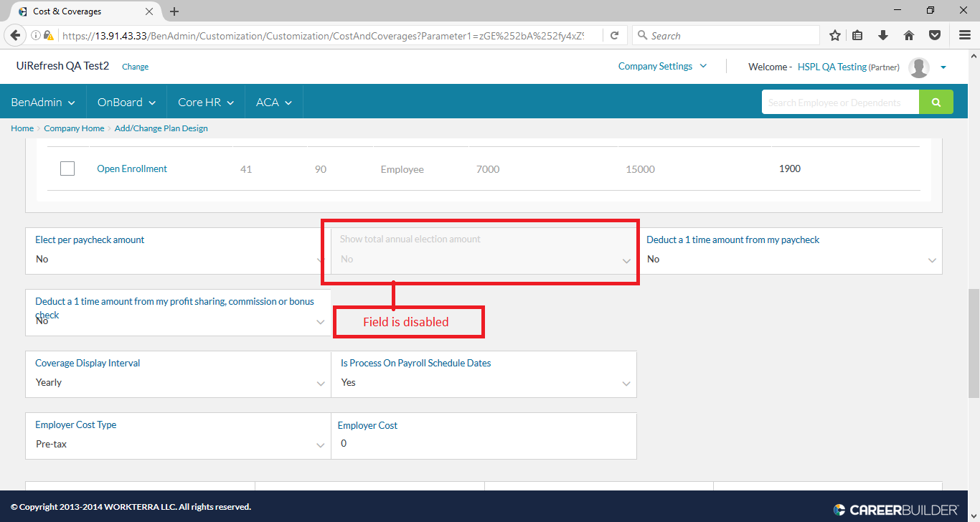Expand the Company Settings dropdown
Image resolution: width=980 pixels, height=522 pixels.
662,66
